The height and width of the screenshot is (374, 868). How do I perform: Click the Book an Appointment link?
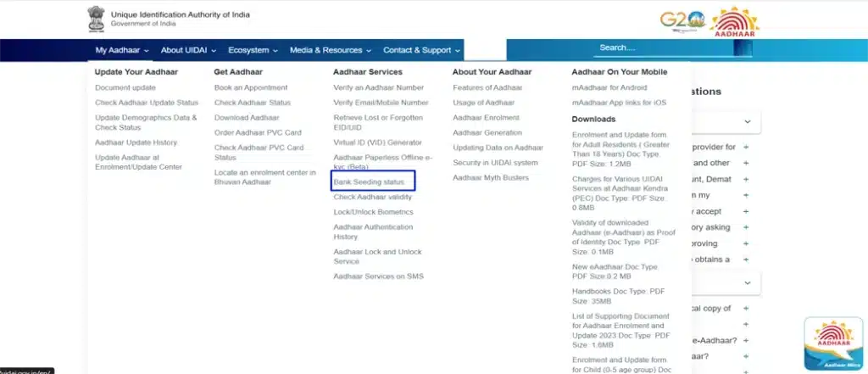coord(251,87)
